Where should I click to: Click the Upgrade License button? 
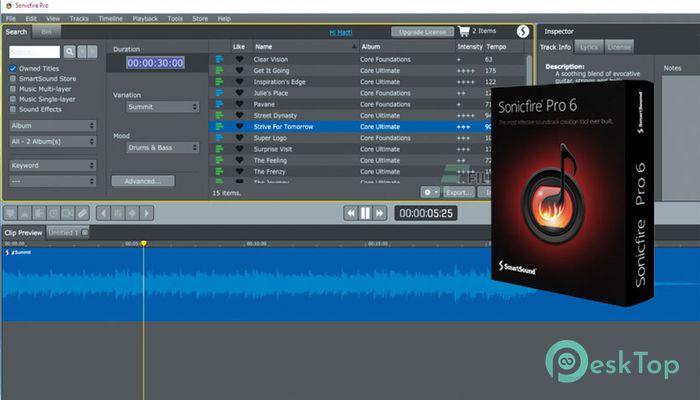pyautogui.click(x=422, y=32)
